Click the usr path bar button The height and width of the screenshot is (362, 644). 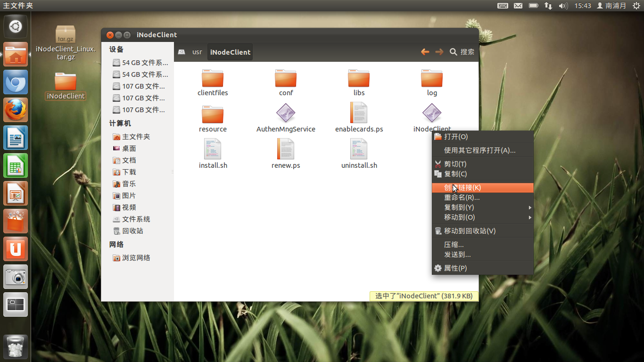pos(197,52)
